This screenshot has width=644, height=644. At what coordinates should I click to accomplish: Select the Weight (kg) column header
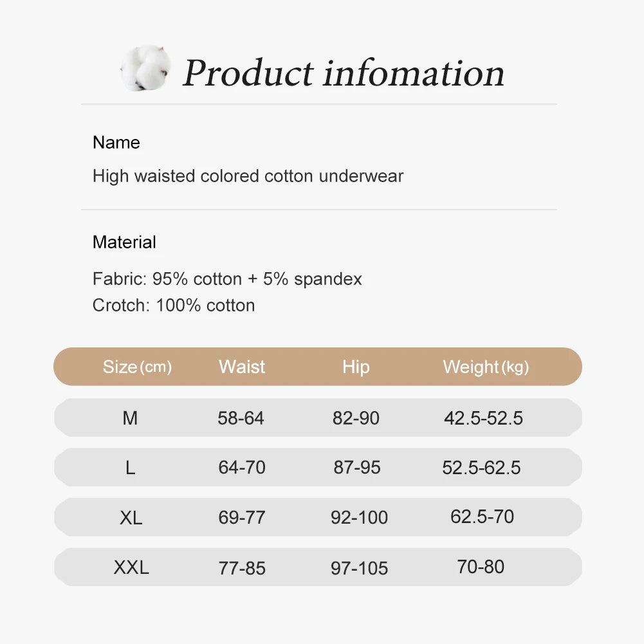(486, 367)
